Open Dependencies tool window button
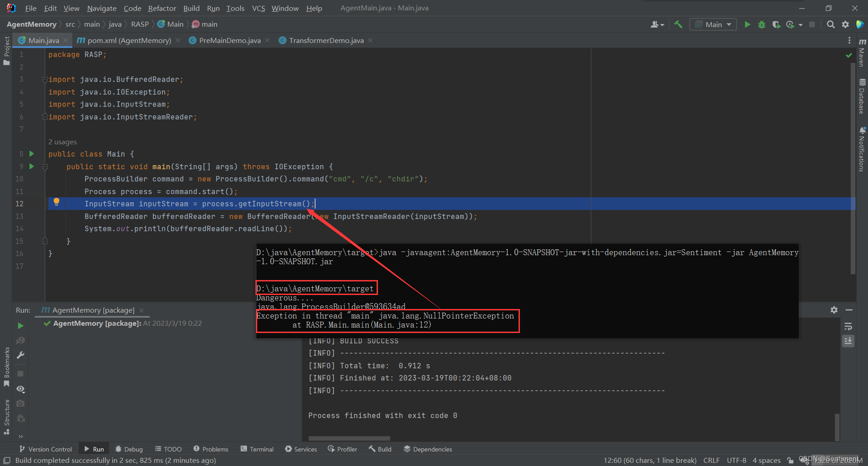Viewport: 868px width, 466px height. click(x=428, y=449)
